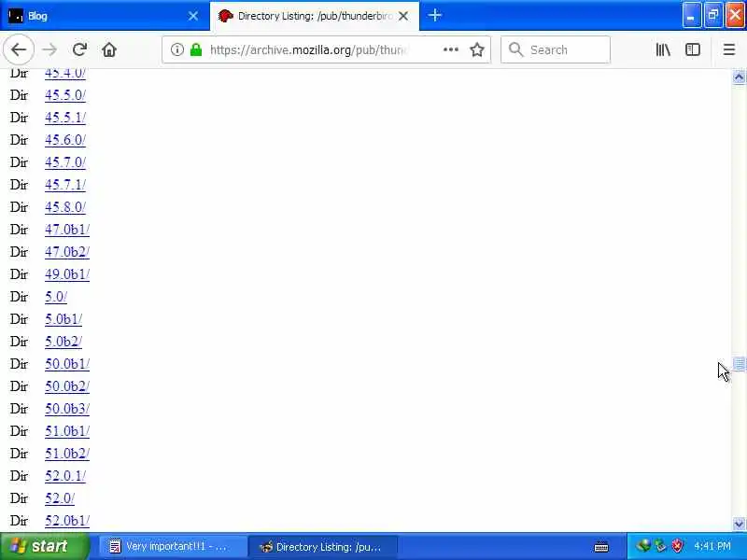Click the green padlock security icon

pyautogui.click(x=196, y=49)
